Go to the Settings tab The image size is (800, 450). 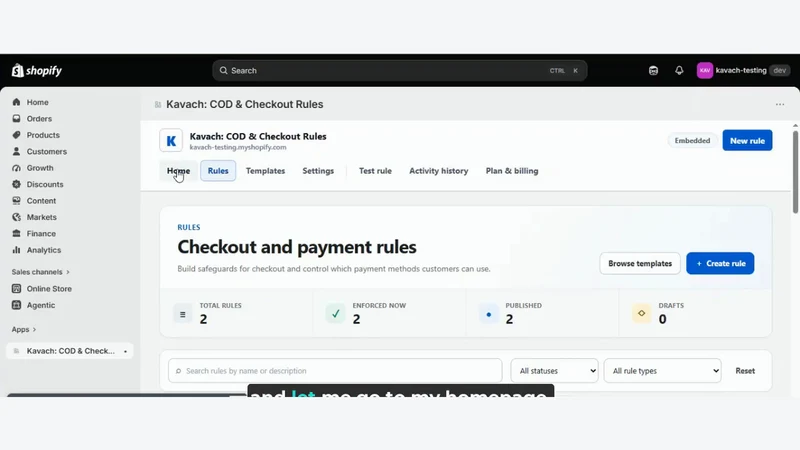coord(318,171)
